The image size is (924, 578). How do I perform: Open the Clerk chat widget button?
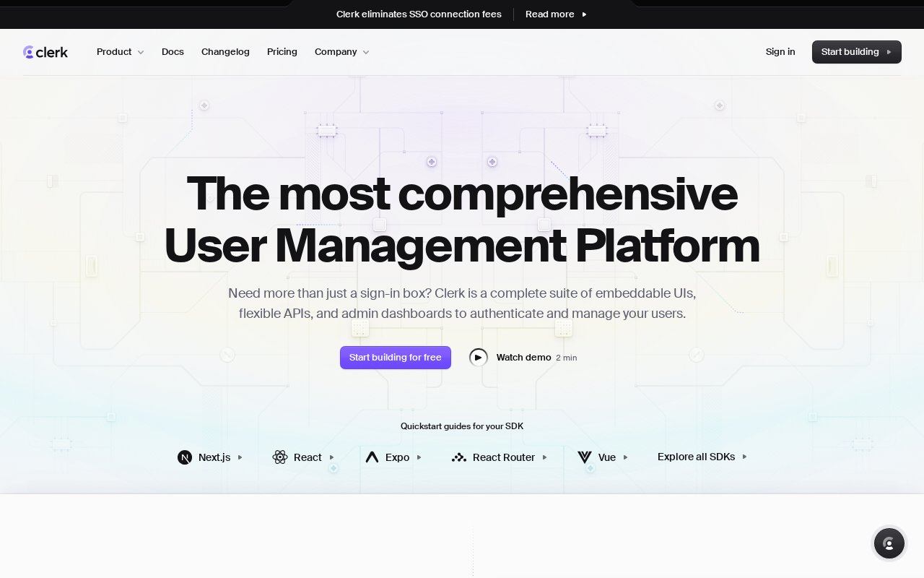pos(889,544)
